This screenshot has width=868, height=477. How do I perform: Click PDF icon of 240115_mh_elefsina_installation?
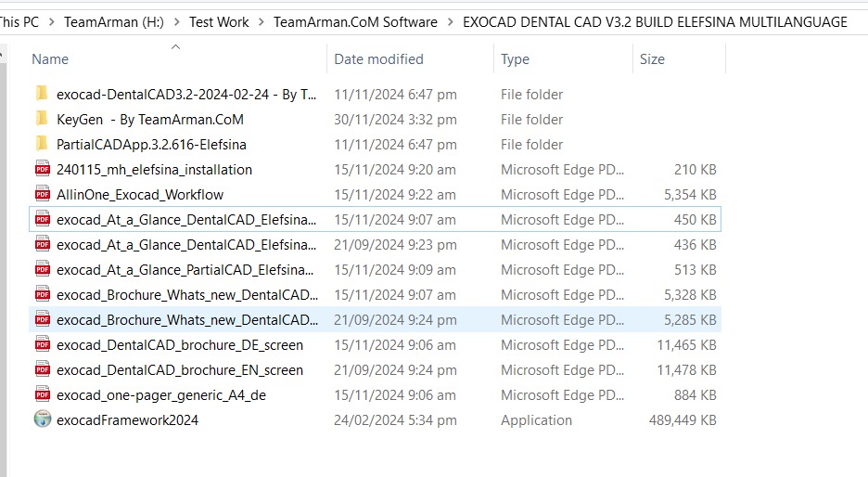[43, 168]
